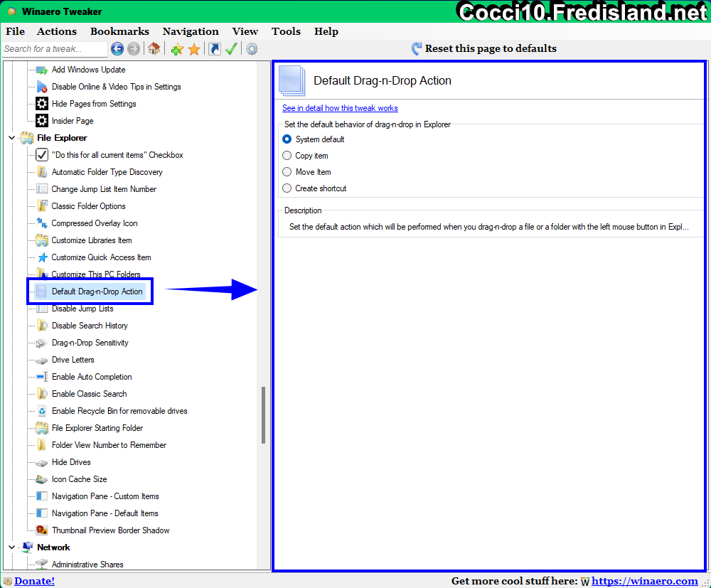This screenshot has height=588, width=711.
Task: Click the Drive Letters disk icon
Action: (42, 360)
